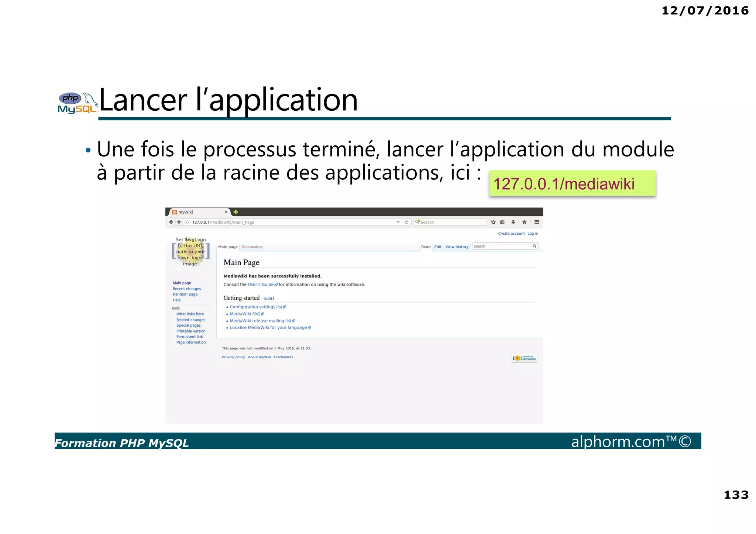Open What links here tool
Image resolution: width=756 pixels, height=534 pixels.
(190, 314)
